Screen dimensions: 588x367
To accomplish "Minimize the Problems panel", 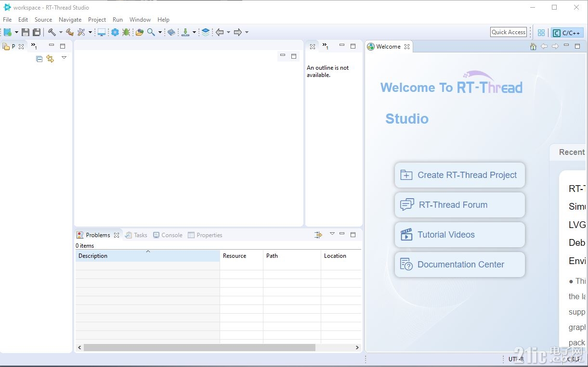I will 342,234.
